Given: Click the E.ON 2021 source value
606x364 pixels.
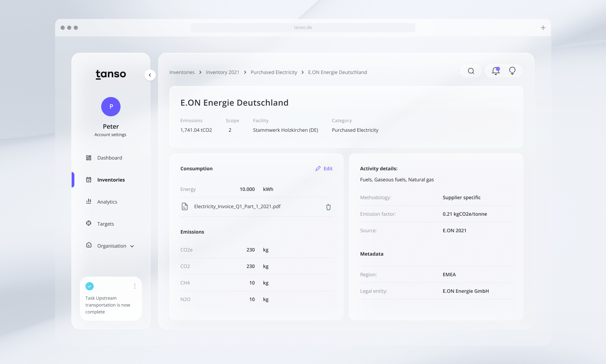Looking at the screenshot, I should (454, 231).
